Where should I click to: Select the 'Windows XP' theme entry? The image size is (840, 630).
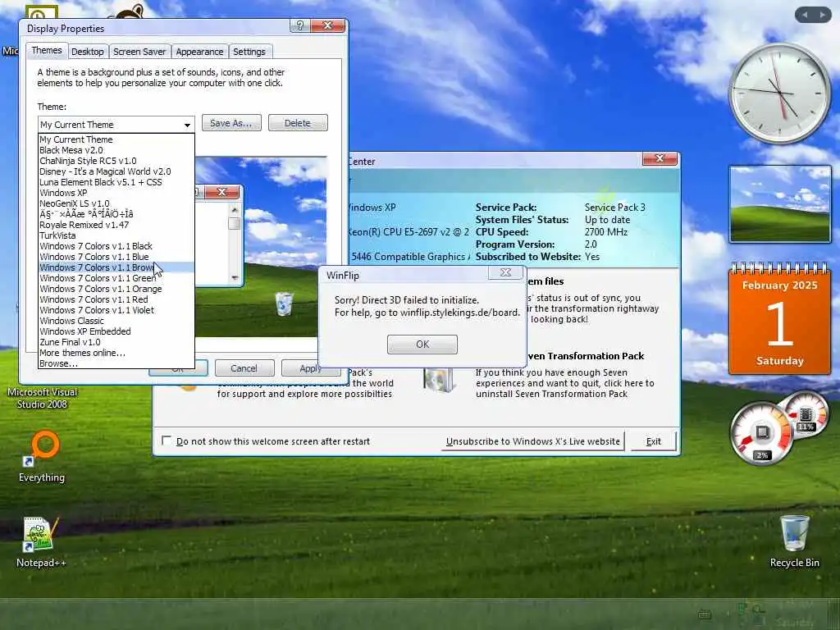coord(116,193)
